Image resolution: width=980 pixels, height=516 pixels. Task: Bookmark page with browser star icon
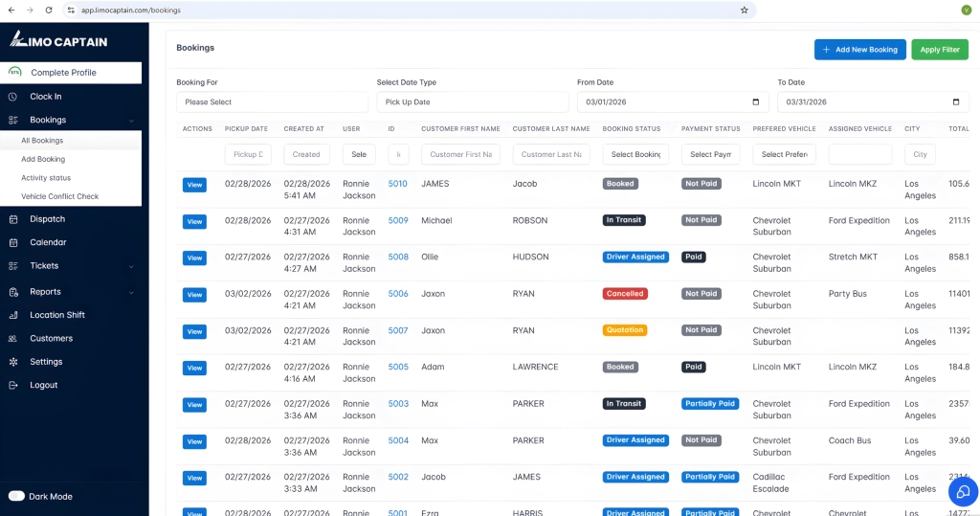pyautogui.click(x=744, y=10)
